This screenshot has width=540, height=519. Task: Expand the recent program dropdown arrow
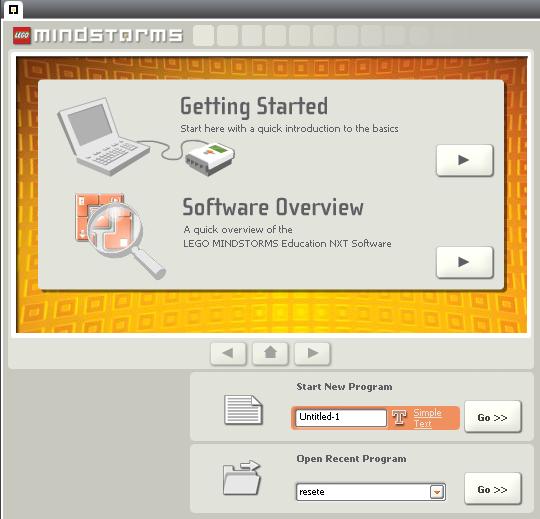(x=437, y=492)
